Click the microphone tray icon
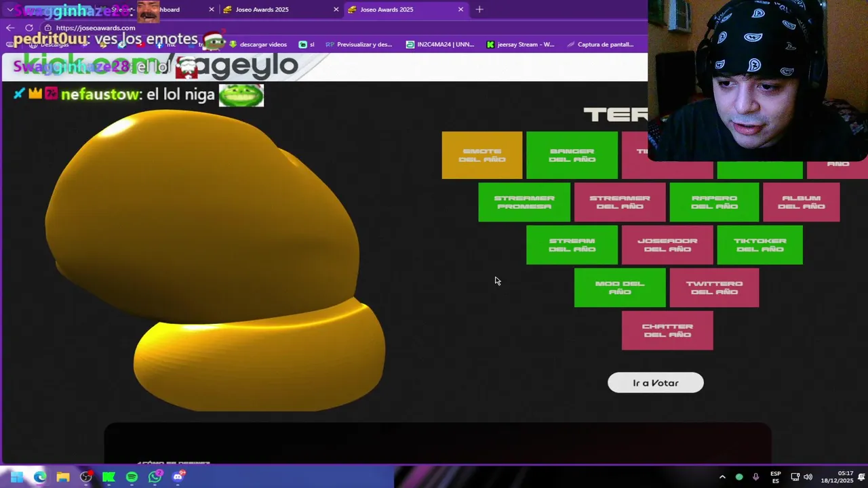 [755, 477]
